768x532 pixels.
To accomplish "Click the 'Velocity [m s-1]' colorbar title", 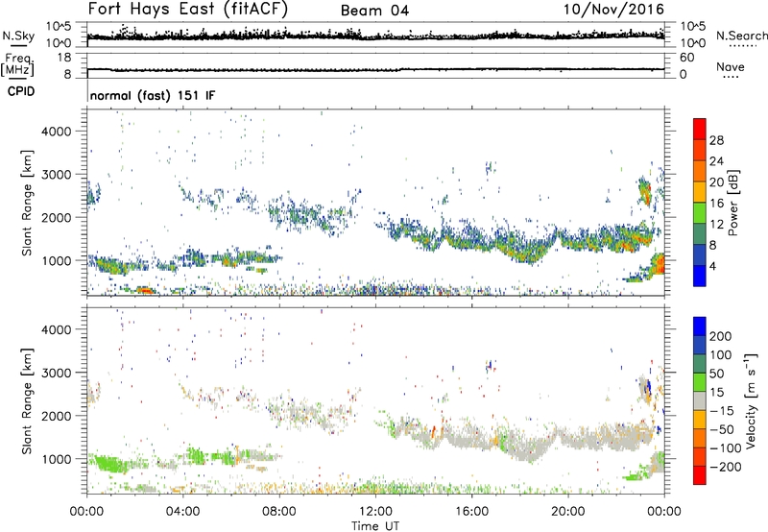I will coord(752,400).
